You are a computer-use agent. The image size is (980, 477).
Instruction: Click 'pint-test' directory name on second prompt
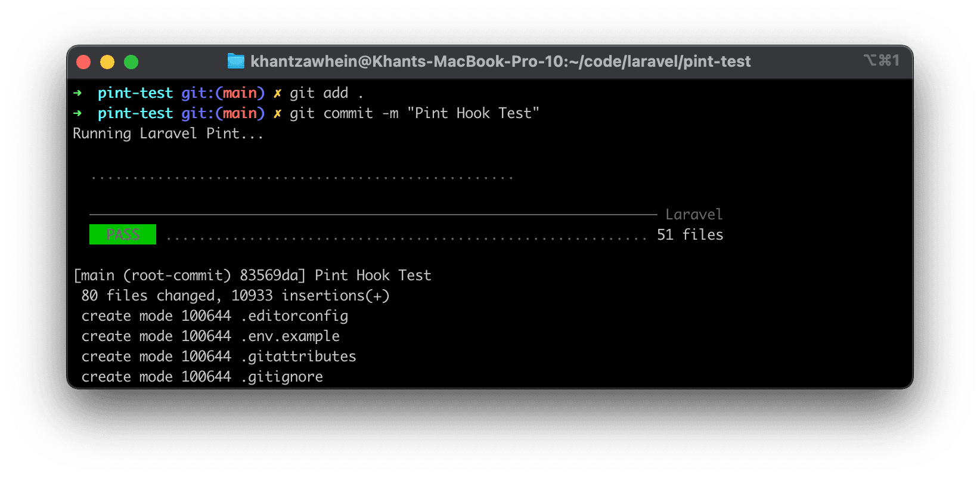[135, 113]
